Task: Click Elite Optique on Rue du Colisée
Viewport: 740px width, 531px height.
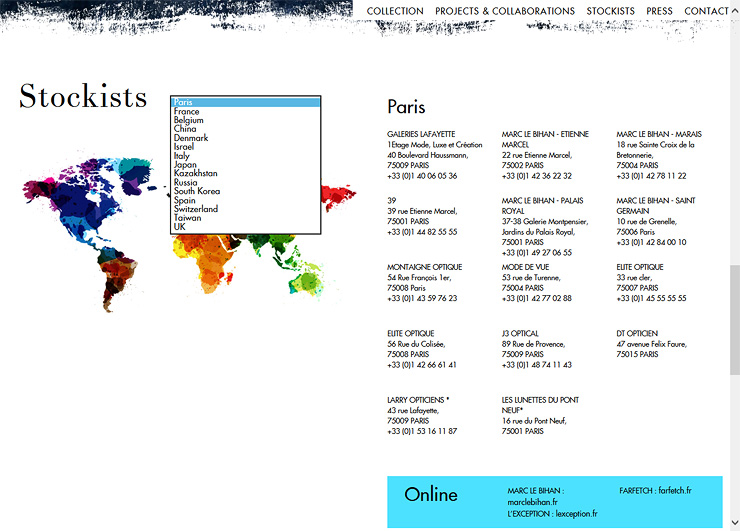Action: 411,334
